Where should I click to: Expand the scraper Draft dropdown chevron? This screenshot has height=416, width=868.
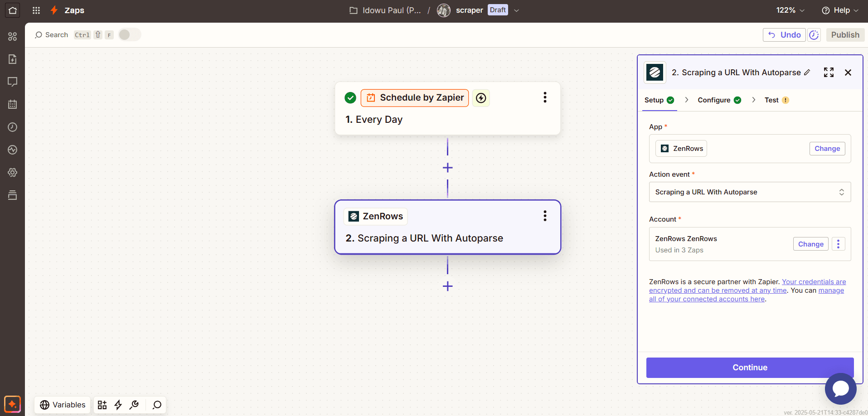coord(516,10)
